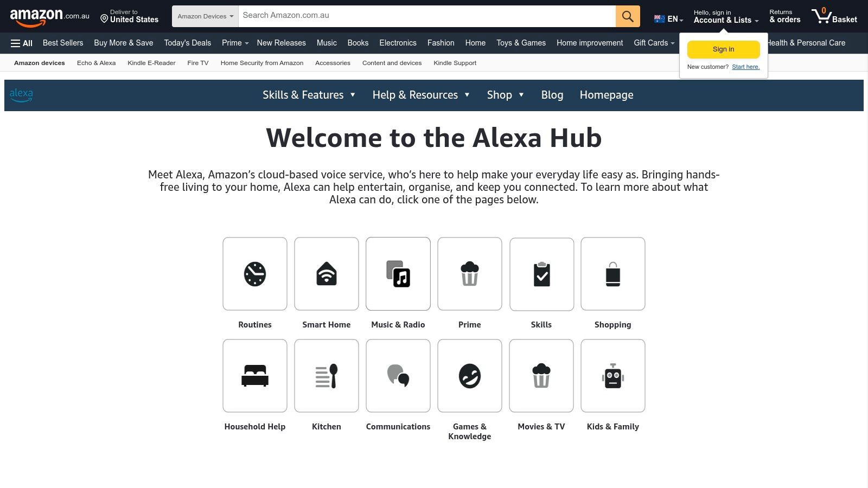This screenshot has width=868, height=488.
Task: Open the Blog menu item
Action: click(x=552, y=95)
